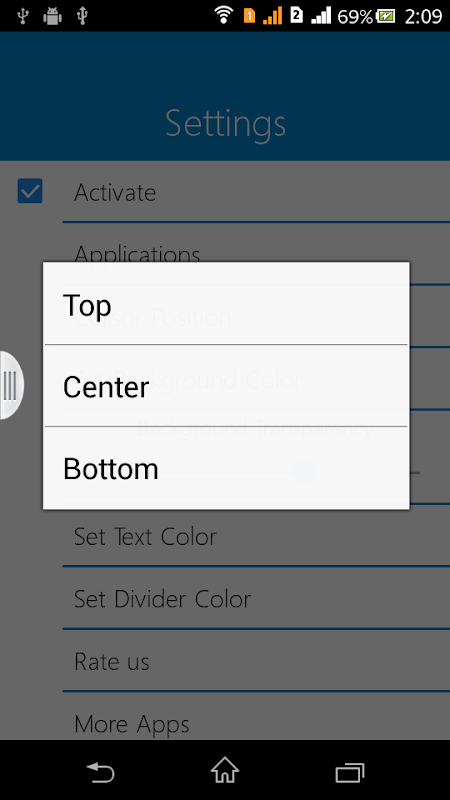Pick Bottom from position list
Screen dimensions: 450x800
coord(226,468)
